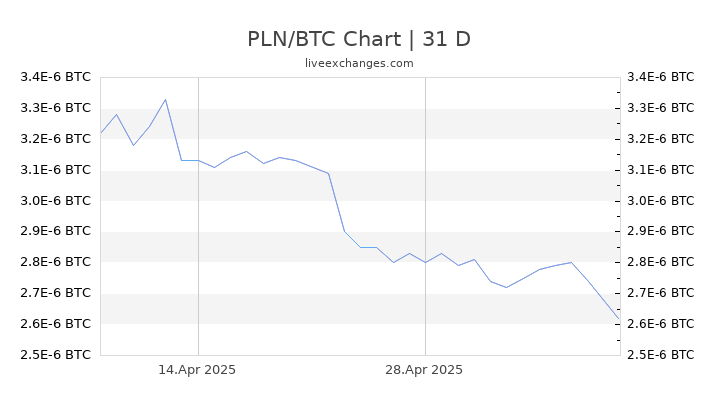Image resolution: width=720 pixels, height=405 pixels.
Task: Click the left 3.2E-6 BTC axis label
Action: (56, 139)
